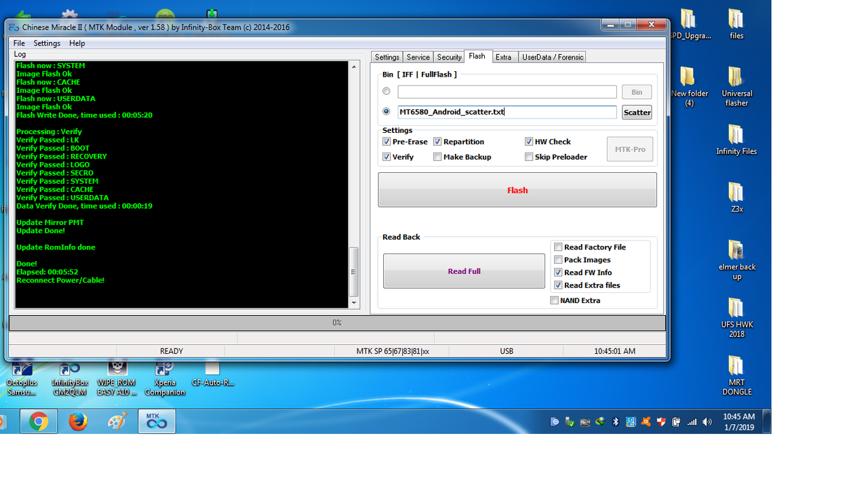
Task: Click the taskbar clock 10:45 AM
Action: 738,422
